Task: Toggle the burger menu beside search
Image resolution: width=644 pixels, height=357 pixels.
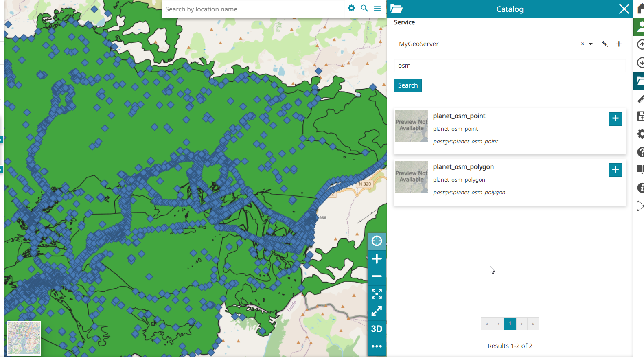Action: pos(377,9)
